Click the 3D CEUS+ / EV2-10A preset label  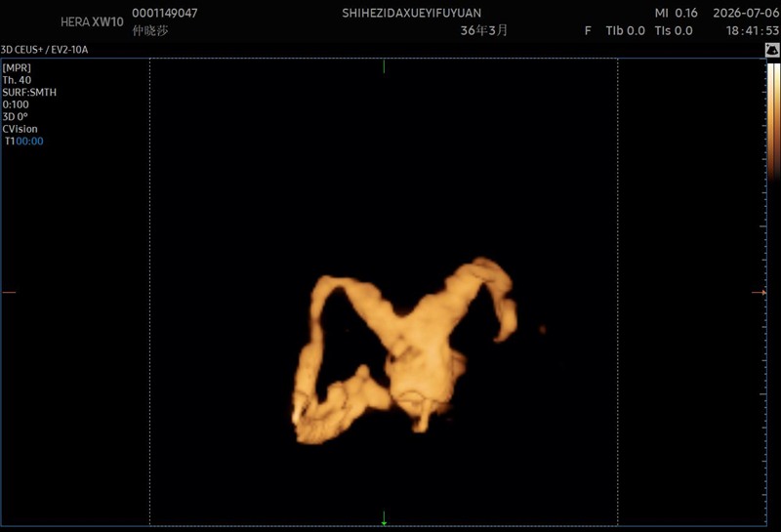(44, 50)
